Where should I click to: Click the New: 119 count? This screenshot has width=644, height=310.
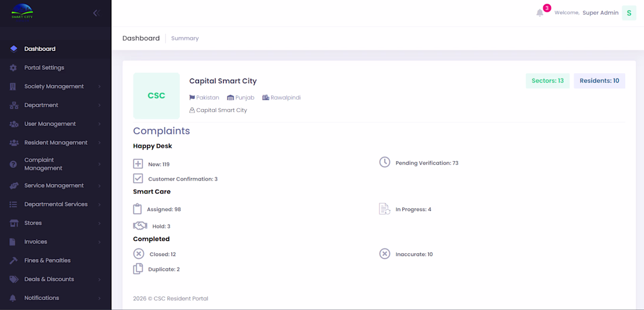click(159, 164)
